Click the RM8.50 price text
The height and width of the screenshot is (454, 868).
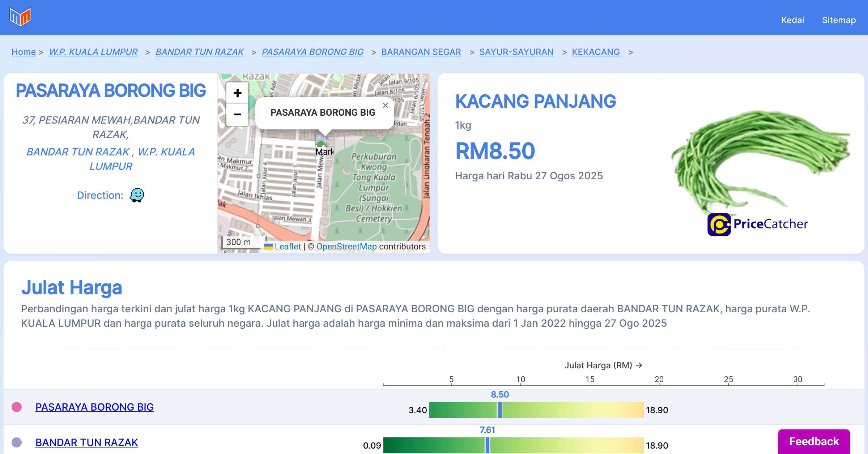click(x=495, y=151)
